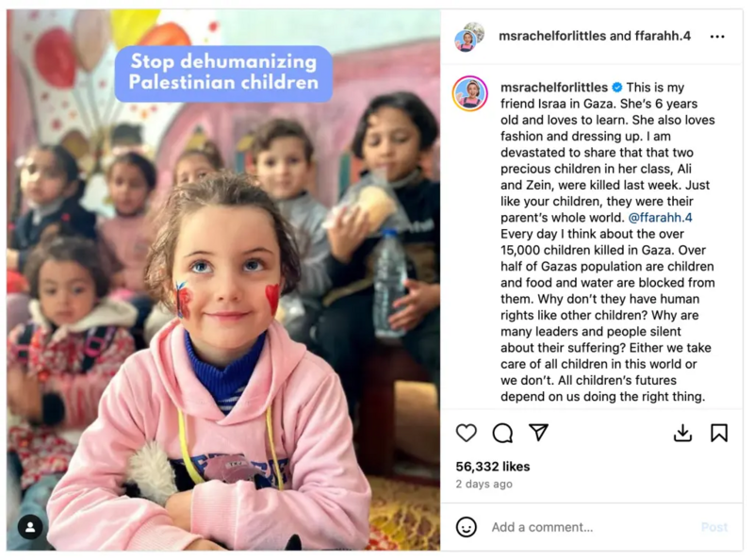Open the @ffarahh.4 mention link
This screenshot has width=754, height=560.
point(660,218)
